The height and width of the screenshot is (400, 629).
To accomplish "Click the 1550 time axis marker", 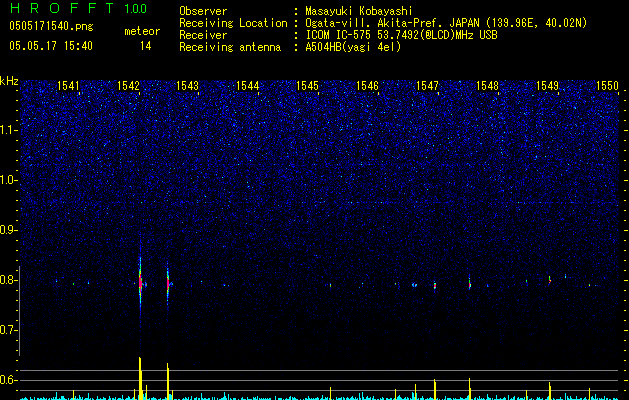I will (x=608, y=86).
